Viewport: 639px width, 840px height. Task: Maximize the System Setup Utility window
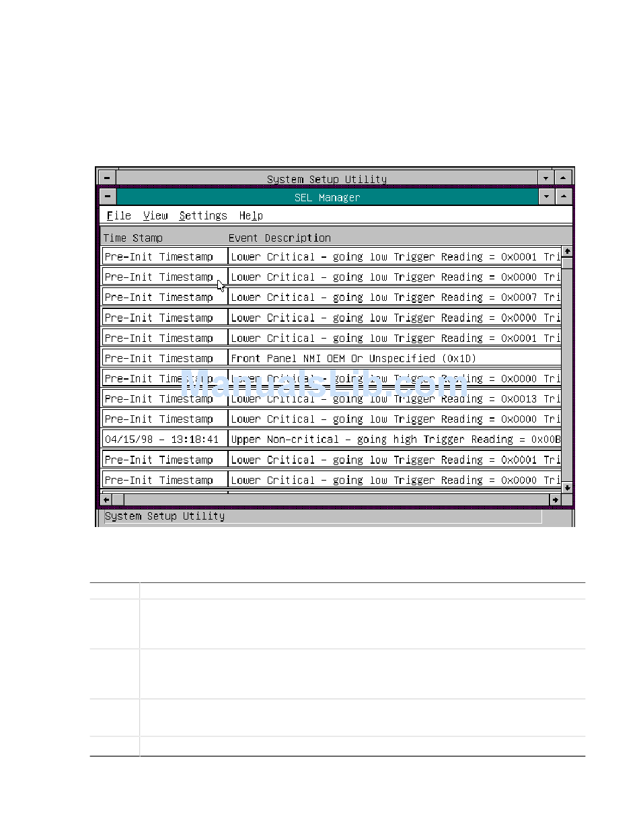tap(564, 178)
